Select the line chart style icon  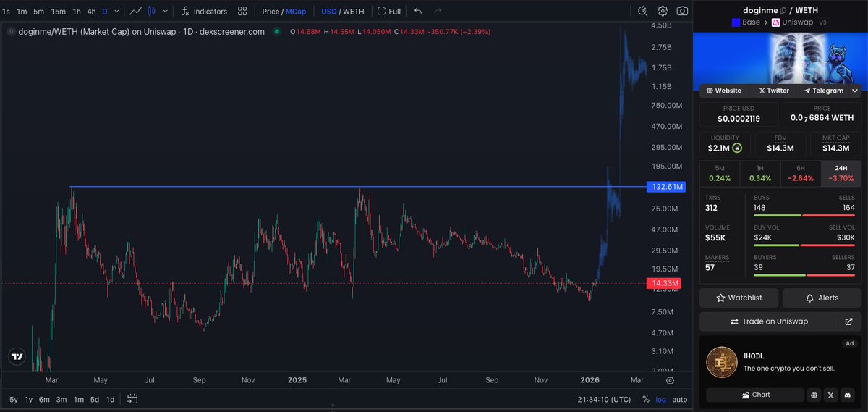(x=135, y=11)
